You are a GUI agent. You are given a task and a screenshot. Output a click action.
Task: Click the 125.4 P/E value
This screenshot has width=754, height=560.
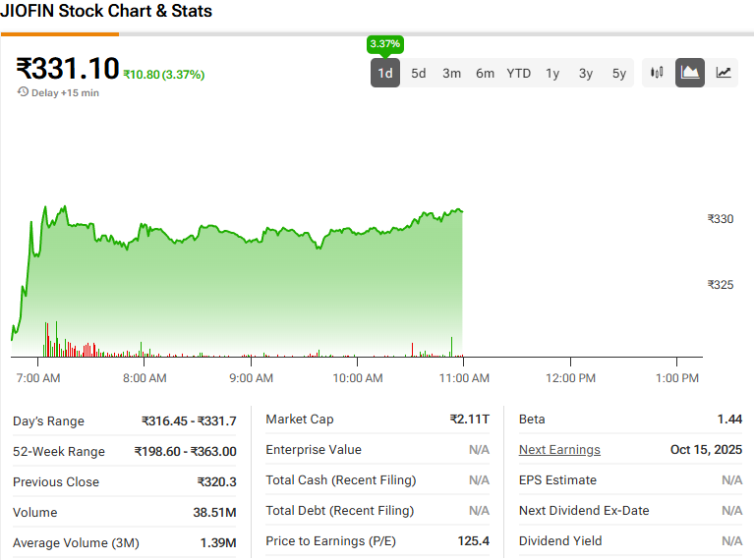click(474, 540)
